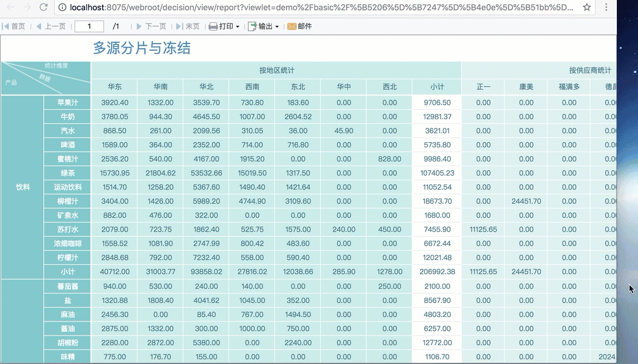Click the 正一 supplier column header
The width and height of the screenshot is (638, 364).
[x=483, y=87]
